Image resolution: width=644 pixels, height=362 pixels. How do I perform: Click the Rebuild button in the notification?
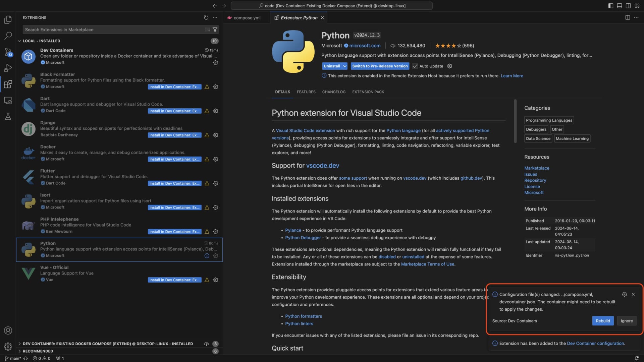(x=602, y=321)
